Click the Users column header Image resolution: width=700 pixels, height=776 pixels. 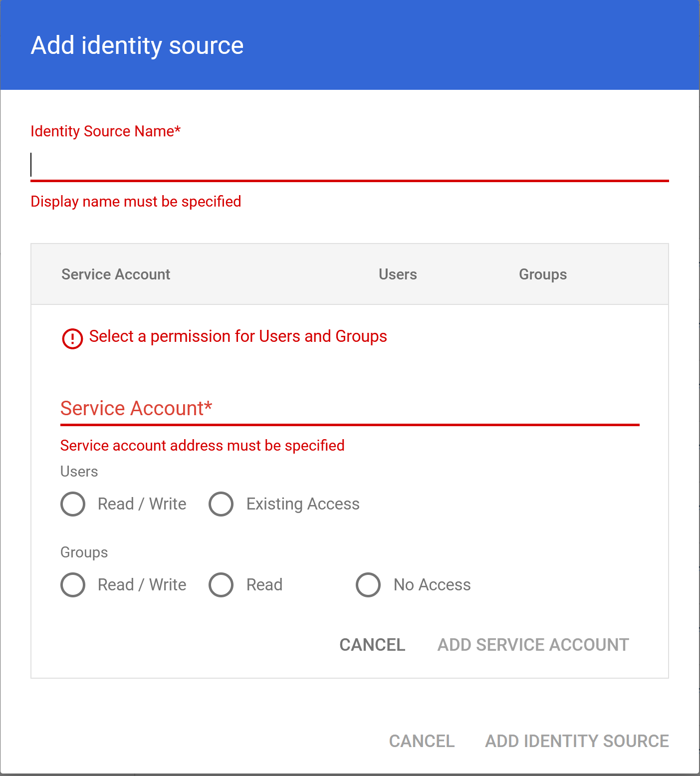pos(398,274)
